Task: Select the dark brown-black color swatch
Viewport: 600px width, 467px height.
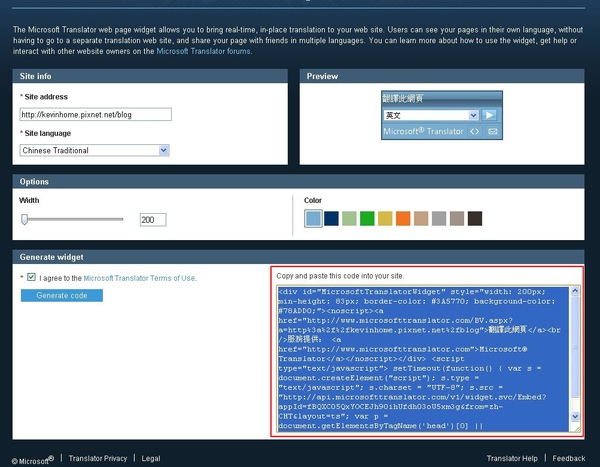Action: tap(475, 219)
